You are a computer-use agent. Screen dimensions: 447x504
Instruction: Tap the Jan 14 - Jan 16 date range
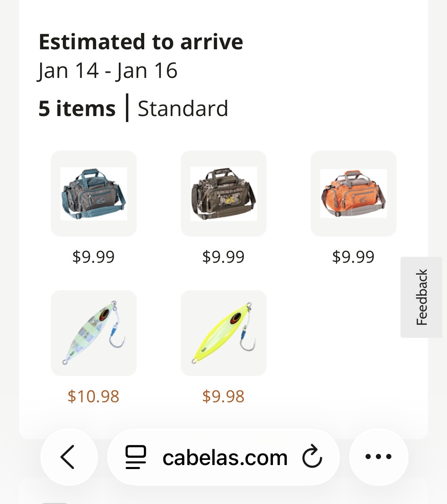[x=108, y=71]
